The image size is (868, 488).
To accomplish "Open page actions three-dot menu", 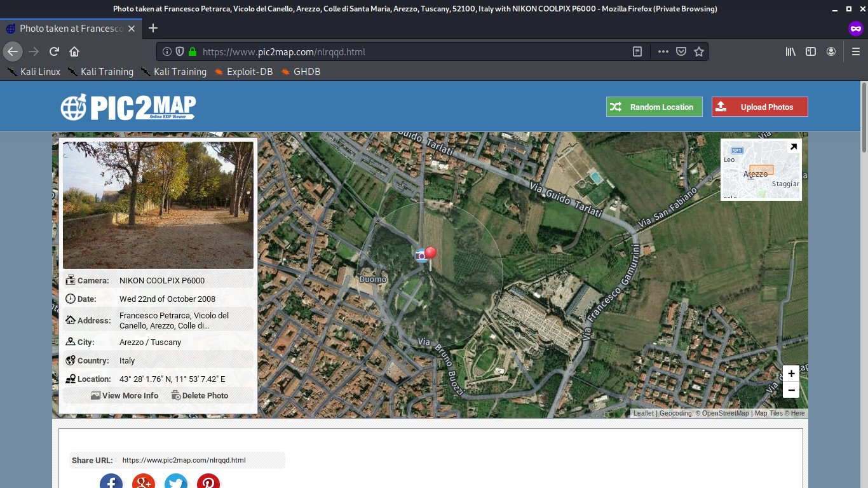I will click(x=663, y=52).
